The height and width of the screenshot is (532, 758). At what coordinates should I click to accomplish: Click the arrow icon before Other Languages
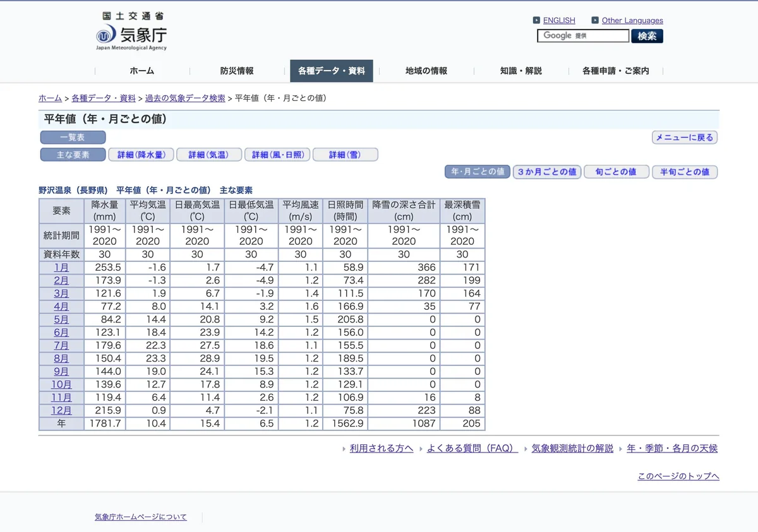click(x=595, y=20)
